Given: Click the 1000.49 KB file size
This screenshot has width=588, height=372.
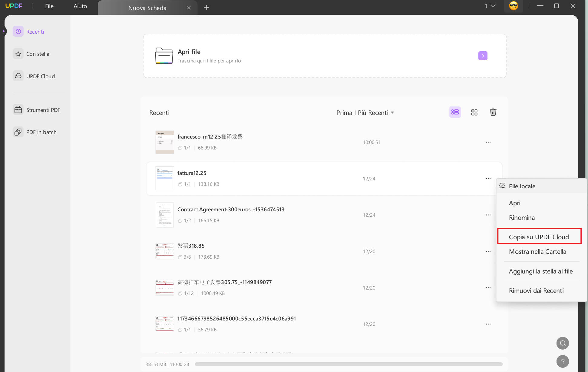Looking at the screenshot, I should point(213,293).
